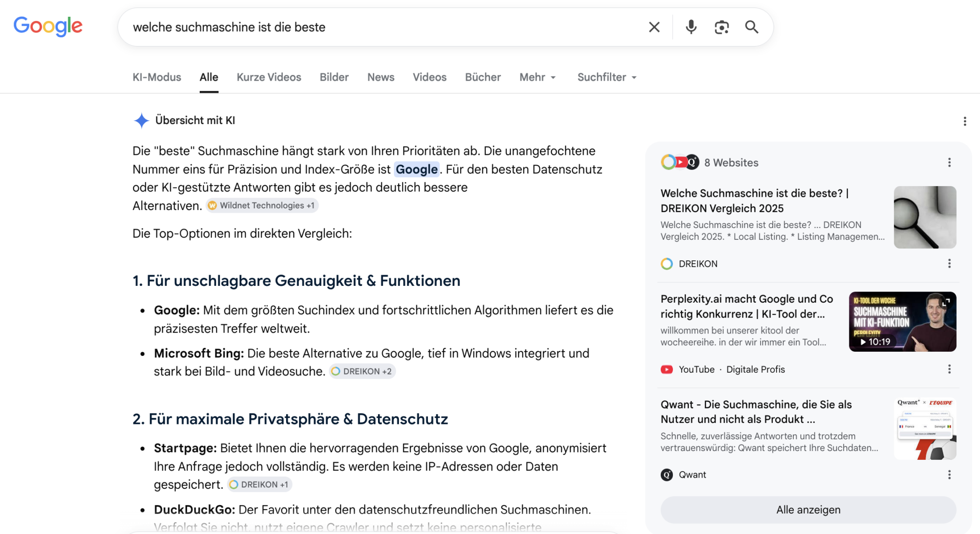Open the News tab
The height and width of the screenshot is (534, 980).
(x=381, y=77)
